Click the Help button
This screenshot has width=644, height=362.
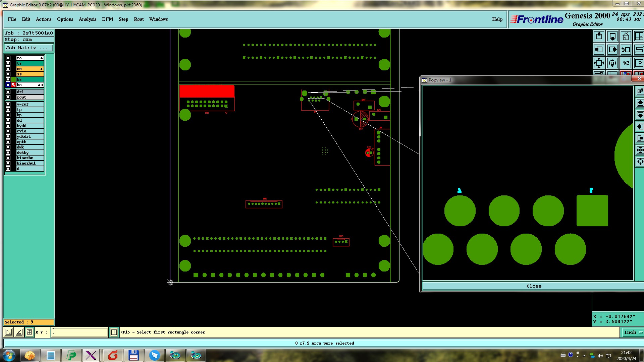(x=497, y=19)
